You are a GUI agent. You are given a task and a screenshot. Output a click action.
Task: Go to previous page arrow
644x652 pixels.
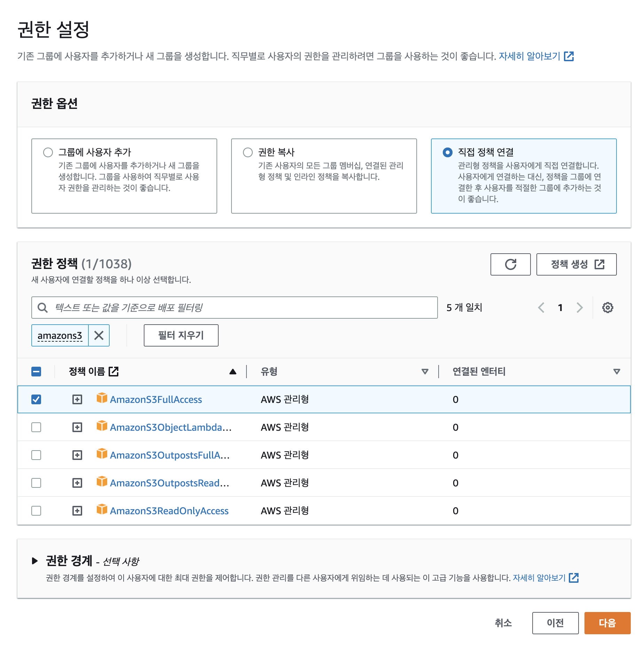tap(541, 308)
